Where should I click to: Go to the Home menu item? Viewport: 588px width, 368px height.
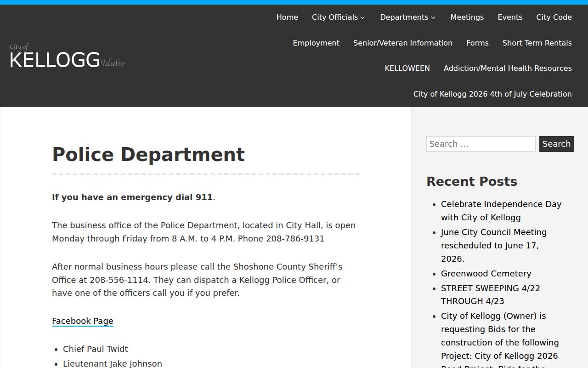(x=287, y=17)
